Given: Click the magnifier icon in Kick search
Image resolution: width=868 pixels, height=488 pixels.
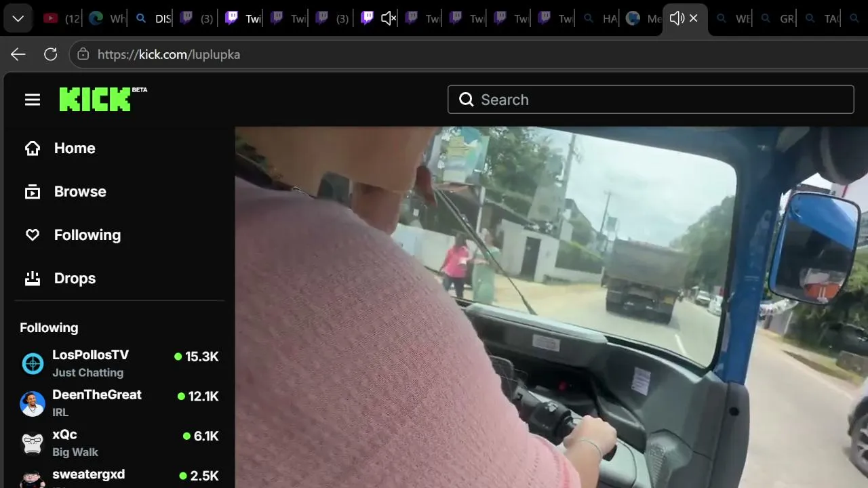Looking at the screenshot, I should click(467, 100).
